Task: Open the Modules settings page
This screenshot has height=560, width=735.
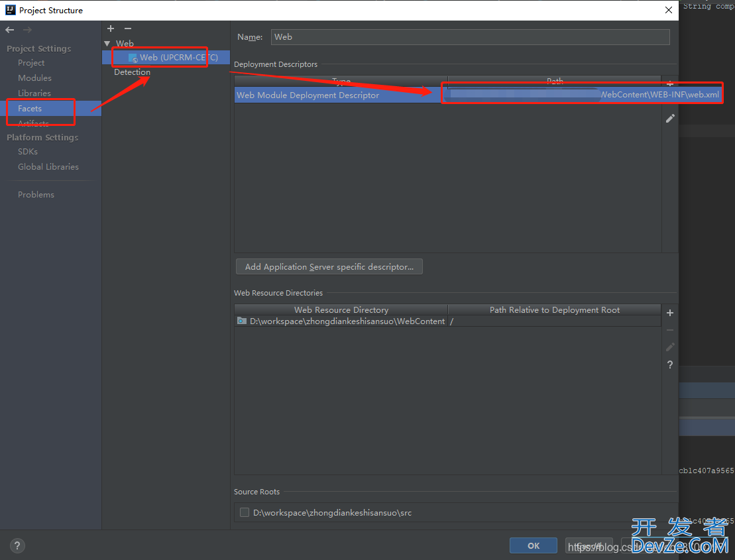Action: pos(34,78)
